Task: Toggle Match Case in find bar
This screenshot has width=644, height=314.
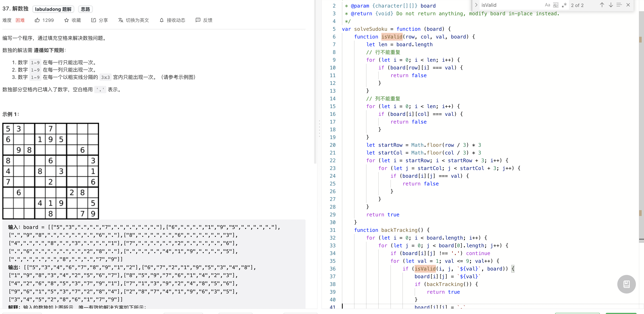Action: point(547,5)
